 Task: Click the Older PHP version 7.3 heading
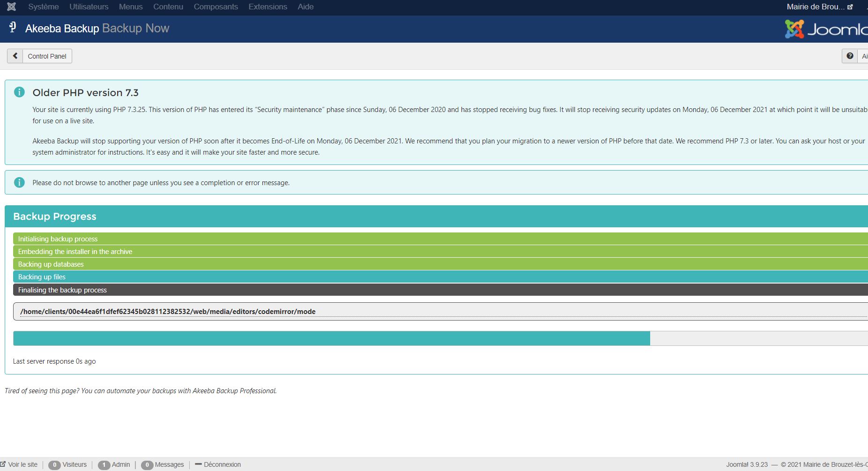click(x=85, y=92)
